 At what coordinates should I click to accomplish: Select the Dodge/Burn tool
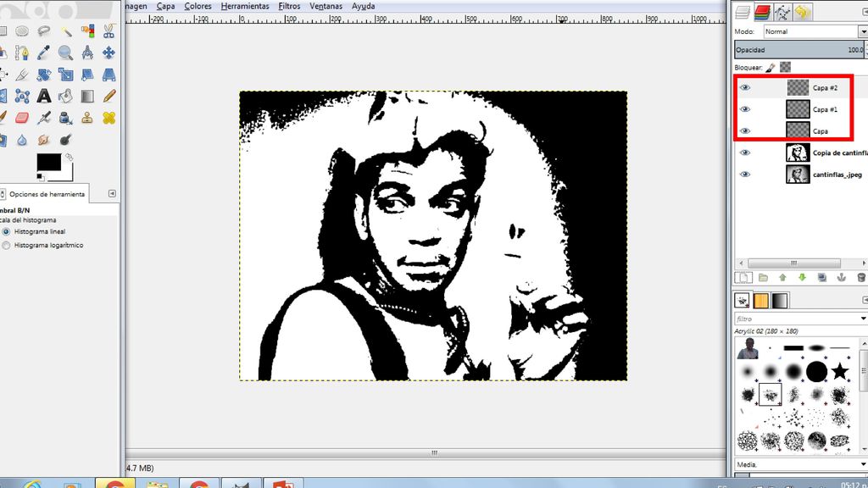[x=66, y=140]
